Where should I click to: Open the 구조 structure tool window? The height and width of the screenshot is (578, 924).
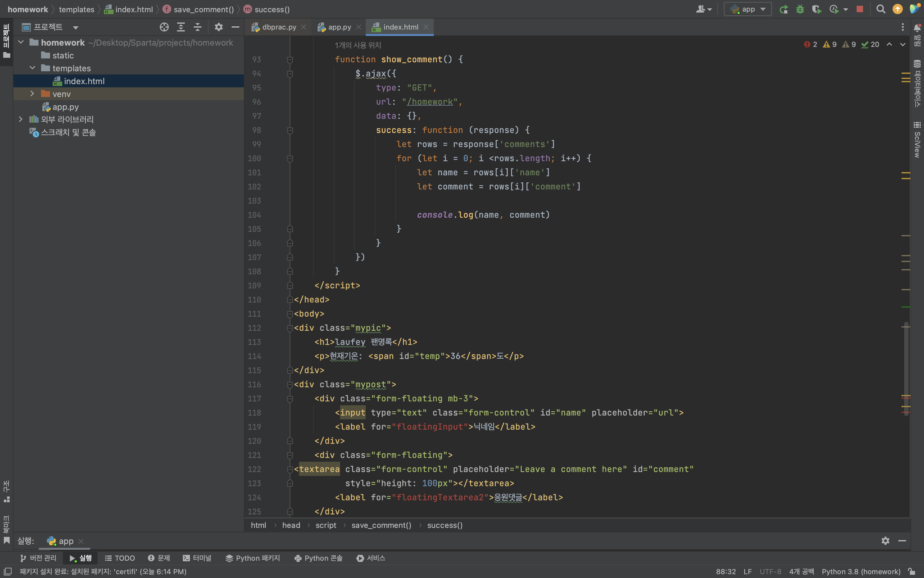pos(6,492)
